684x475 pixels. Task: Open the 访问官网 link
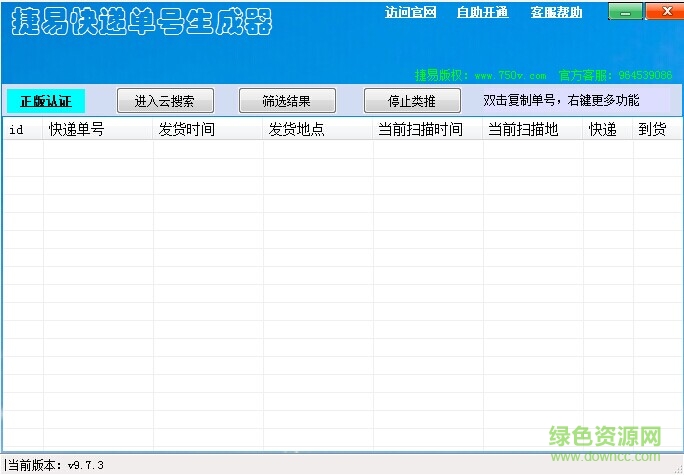pos(410,12)
